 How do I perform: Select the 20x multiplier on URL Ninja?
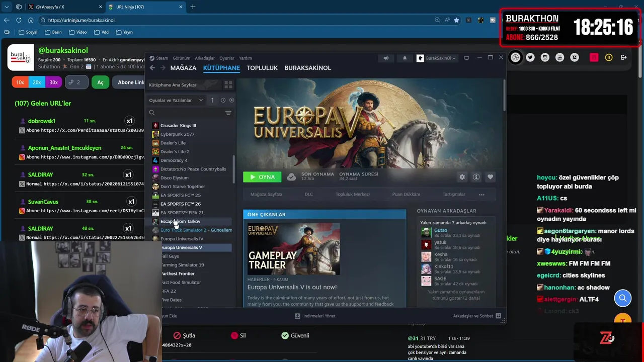click(37, 82)
